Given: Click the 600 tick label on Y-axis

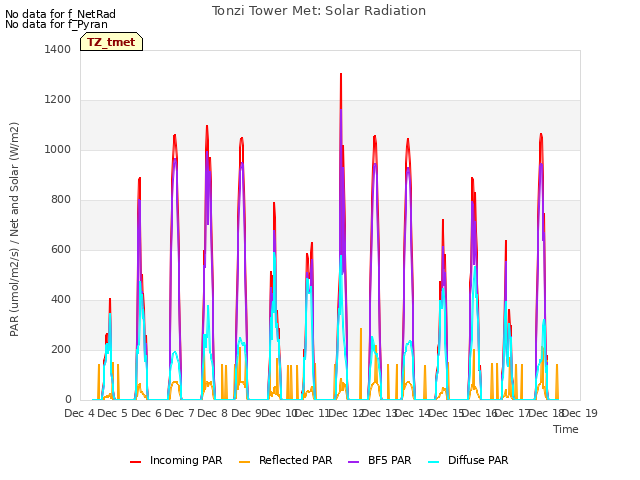Looking at the screenshot, I should 61,249.
